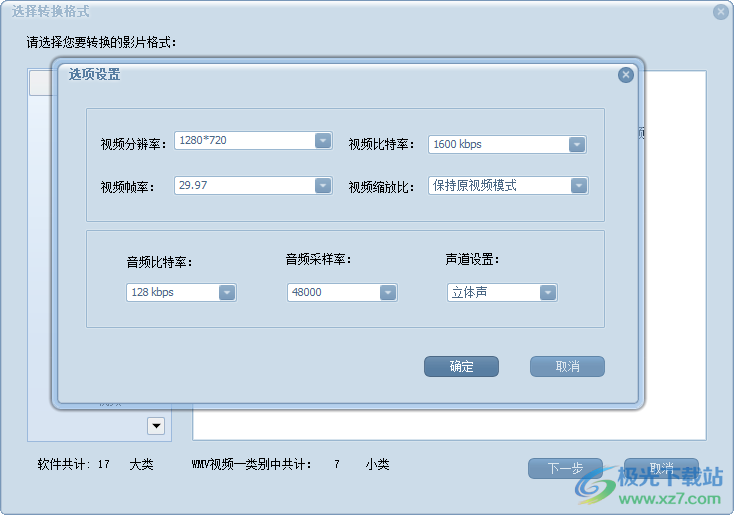Click the WMV视频一类别中共计 text
This screenshot has width=734, height=515.
pos(251,464)
